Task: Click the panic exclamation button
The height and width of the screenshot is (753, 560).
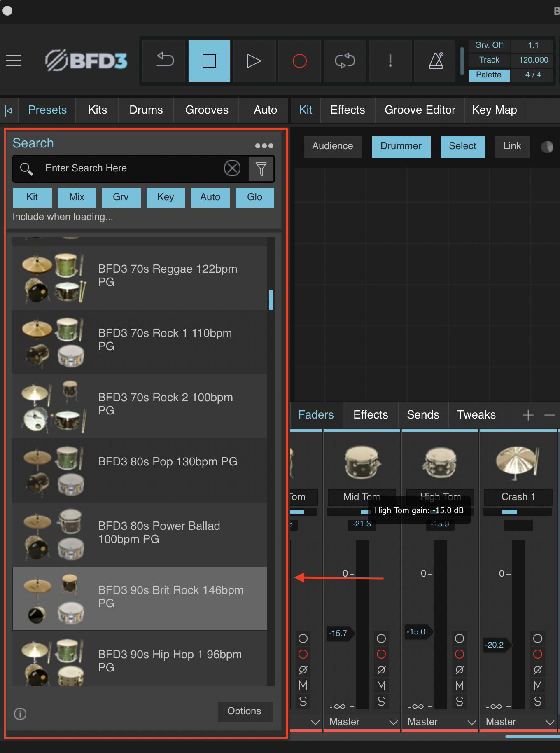Action: point(390,61)
